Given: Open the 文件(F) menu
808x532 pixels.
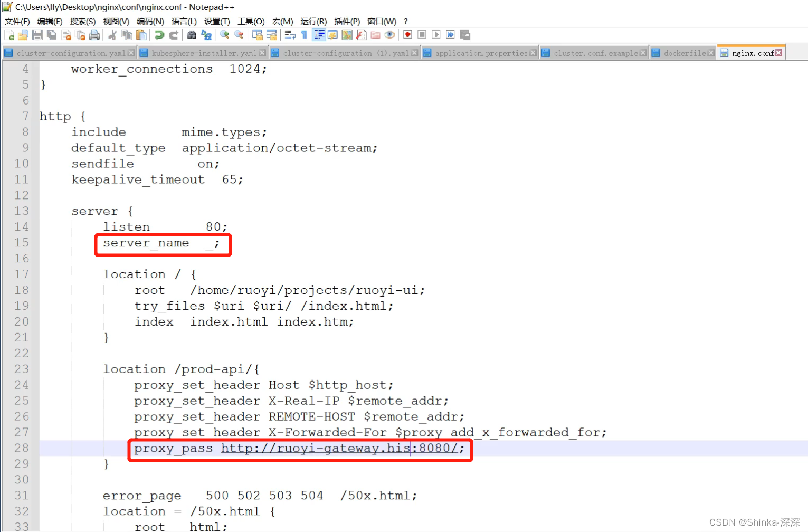Looking at the screenshot, I should [17, 21].
